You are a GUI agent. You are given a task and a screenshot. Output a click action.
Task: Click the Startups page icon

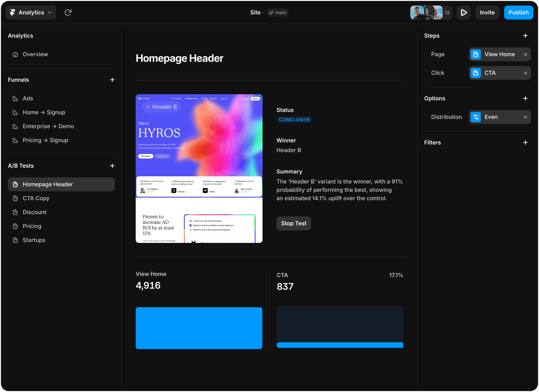[15, 240]
